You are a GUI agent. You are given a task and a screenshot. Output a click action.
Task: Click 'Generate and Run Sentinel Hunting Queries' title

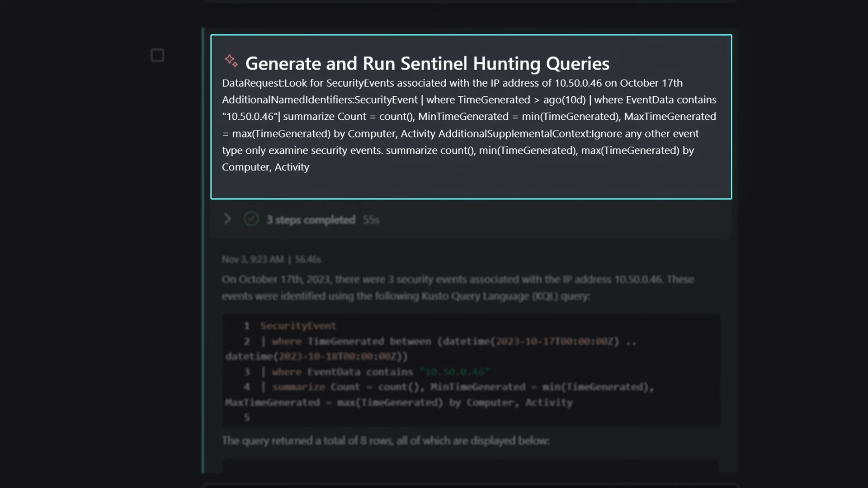coord(427,63)
